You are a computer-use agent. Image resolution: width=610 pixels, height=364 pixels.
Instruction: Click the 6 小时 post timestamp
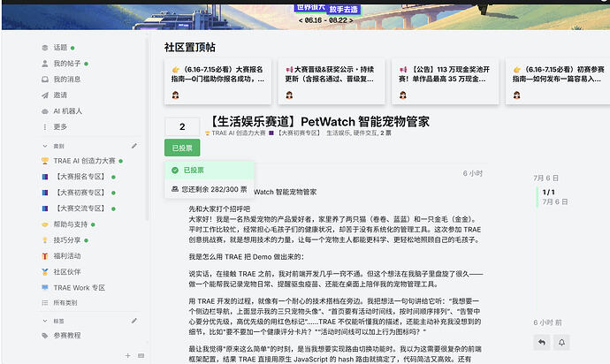(473, 173)
